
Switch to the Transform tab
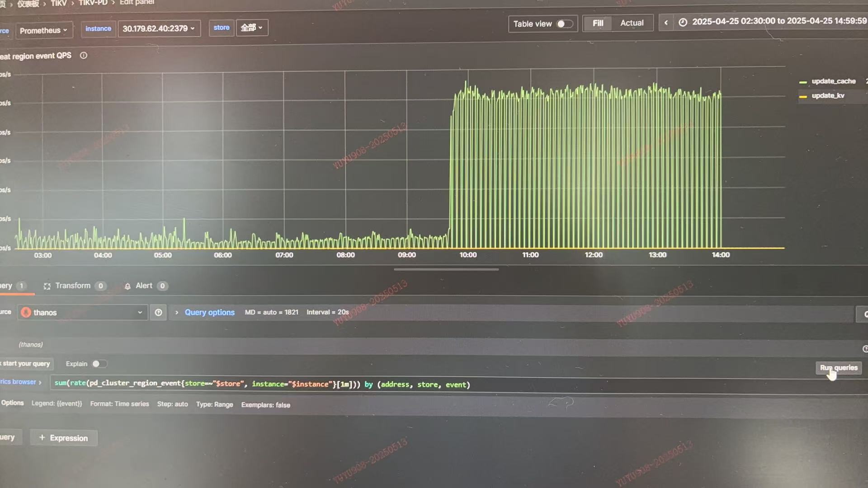point(73,286)
